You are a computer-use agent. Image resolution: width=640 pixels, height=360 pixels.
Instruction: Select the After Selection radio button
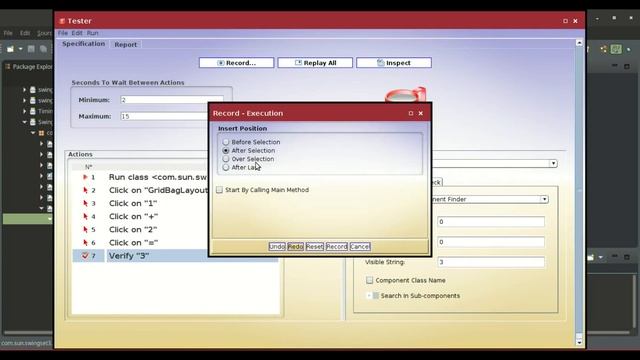point(226,151)
